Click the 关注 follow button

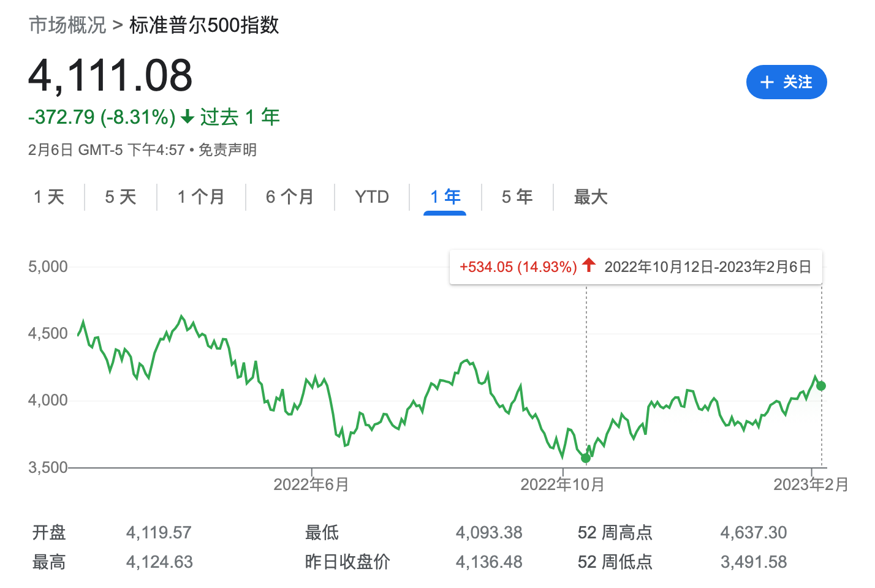point(786,82)
